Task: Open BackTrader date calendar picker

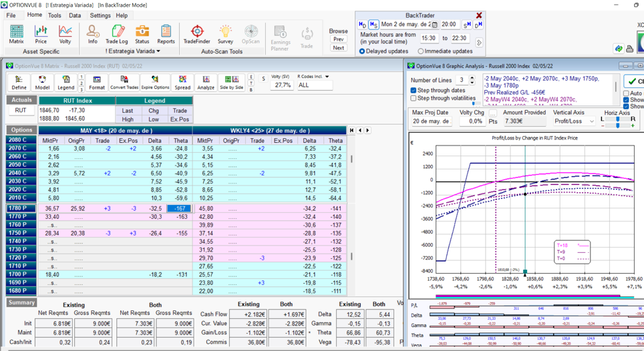Action: pos(434,25)
